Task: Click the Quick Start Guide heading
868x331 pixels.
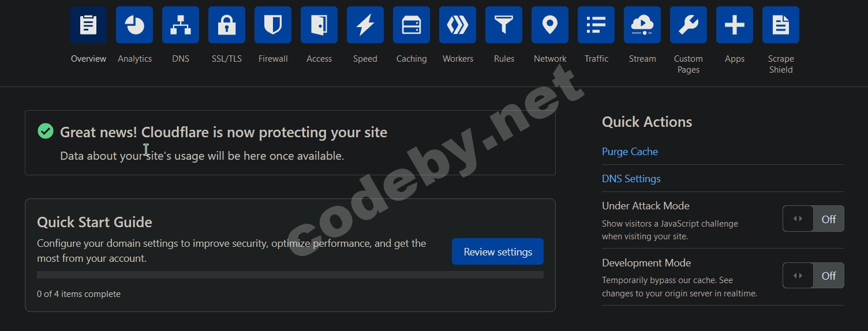Action: [95, 222]
